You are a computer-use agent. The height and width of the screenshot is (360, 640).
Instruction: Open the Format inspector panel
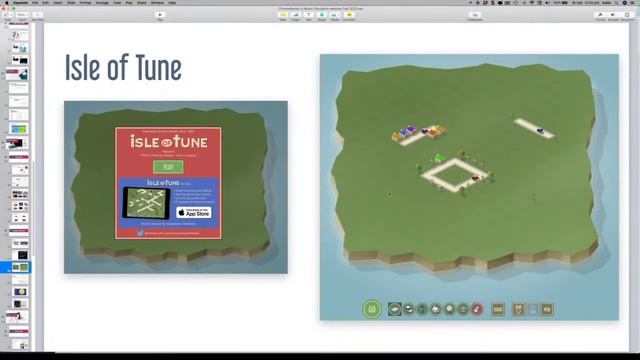click(600, 15)
